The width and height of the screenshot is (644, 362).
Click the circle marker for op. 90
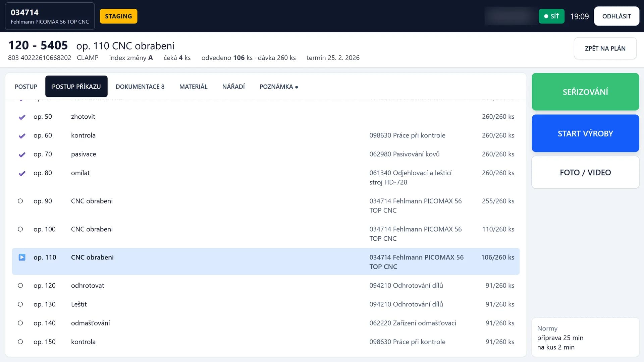point(20,201)
